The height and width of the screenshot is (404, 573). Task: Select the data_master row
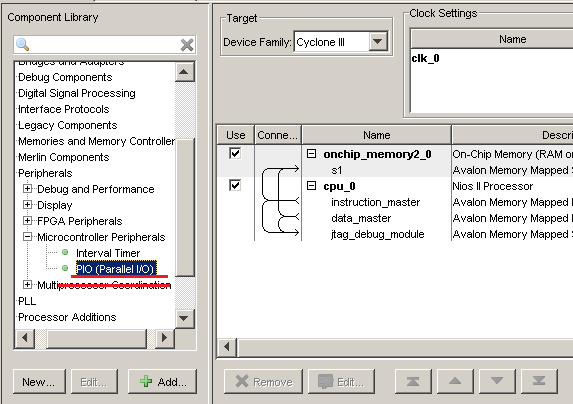point(361,218)
